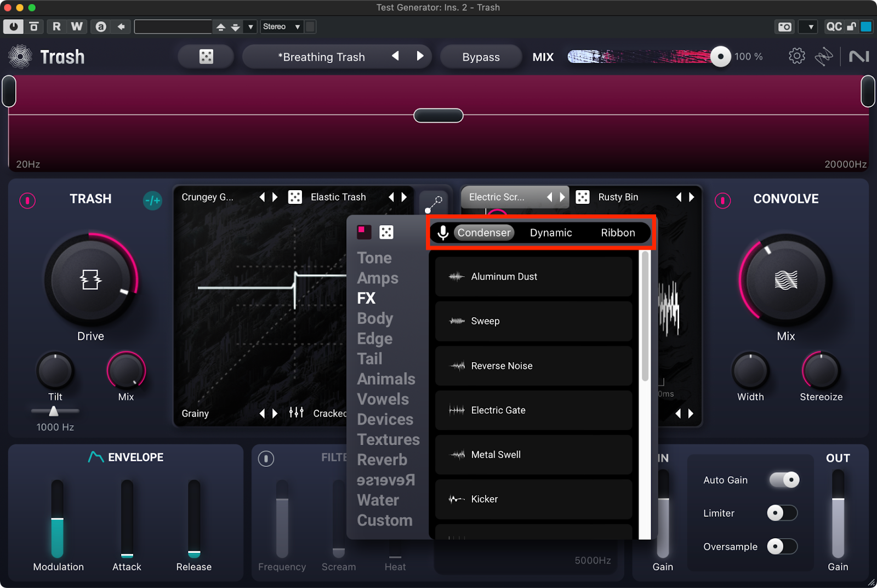
Task: Click the Modulation envelope slider
Action: click(58, 519)
